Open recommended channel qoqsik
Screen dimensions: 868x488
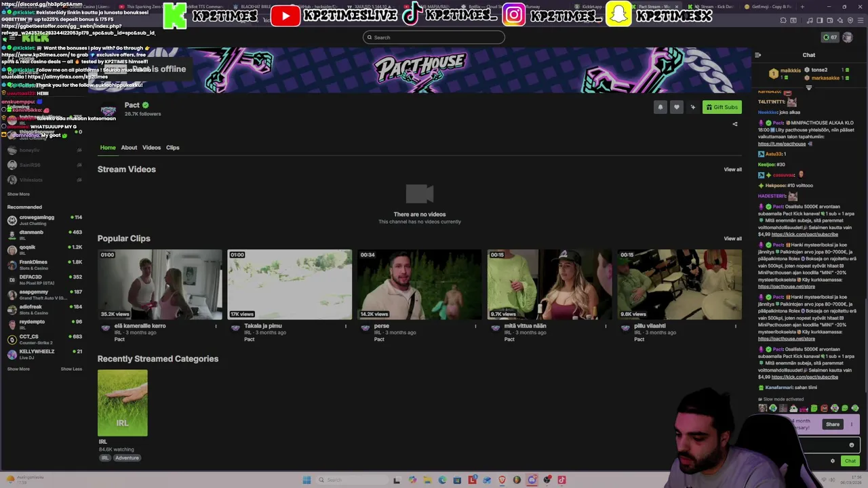tap(44, 249)
